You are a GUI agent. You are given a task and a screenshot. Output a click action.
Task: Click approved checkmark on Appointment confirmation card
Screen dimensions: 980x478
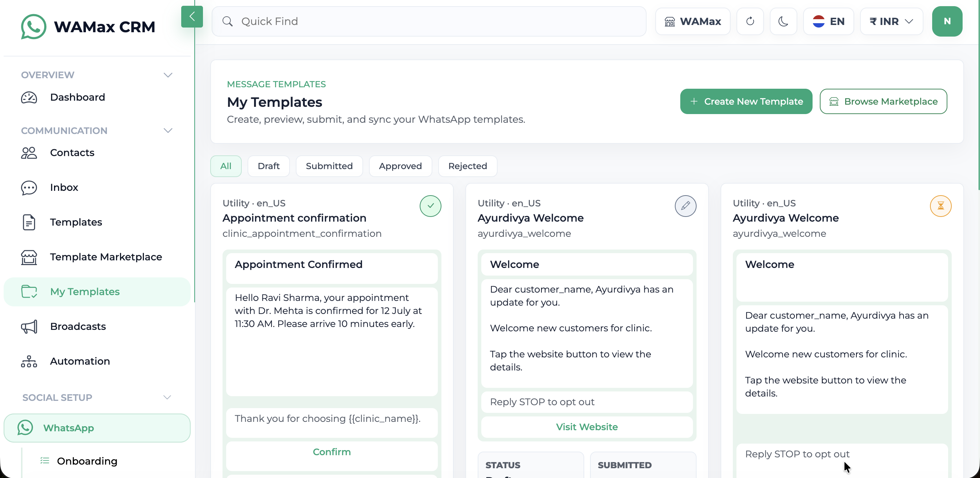430,206
